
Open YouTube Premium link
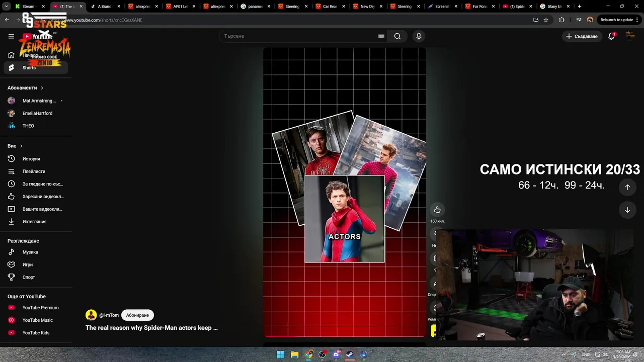pos(36,308)
